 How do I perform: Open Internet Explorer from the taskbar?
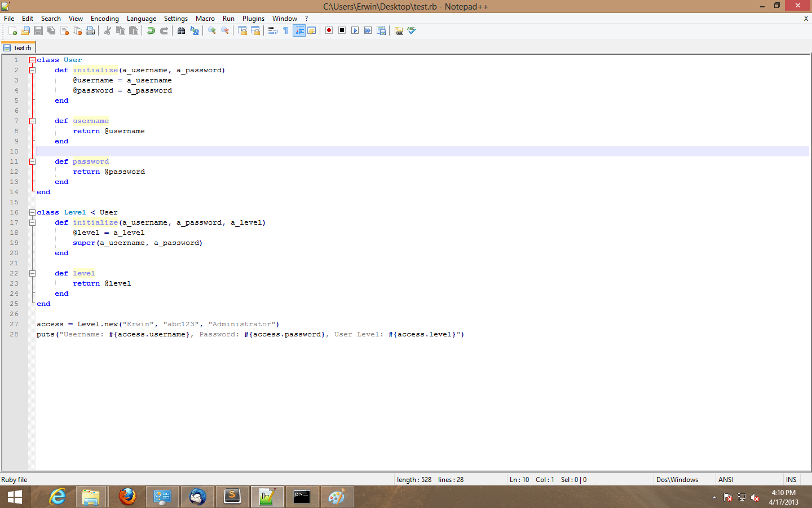click(58, 497)
